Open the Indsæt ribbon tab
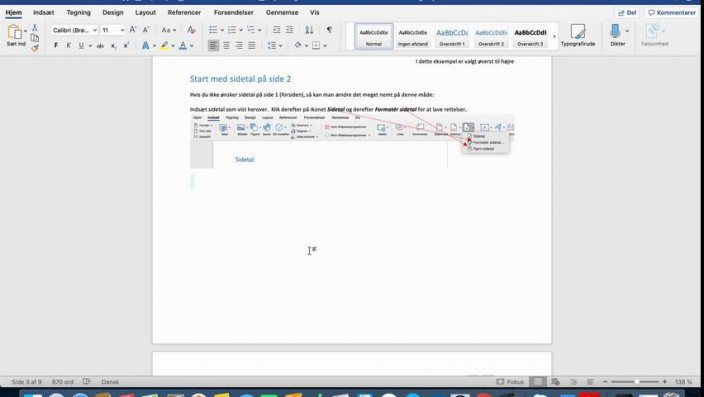The height and width of the screenshot is (397, 704). (x=44, y=13)
